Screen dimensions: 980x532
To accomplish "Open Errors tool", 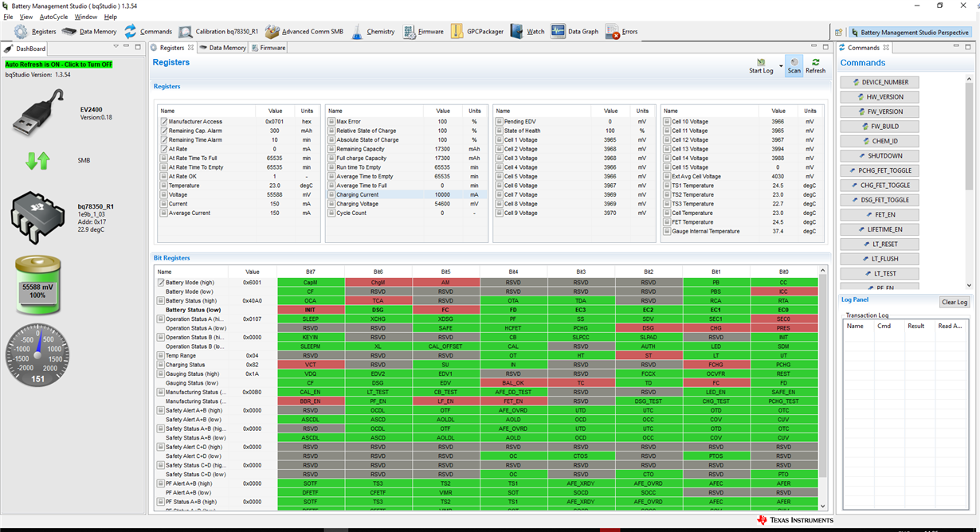I will click(621, 32).
